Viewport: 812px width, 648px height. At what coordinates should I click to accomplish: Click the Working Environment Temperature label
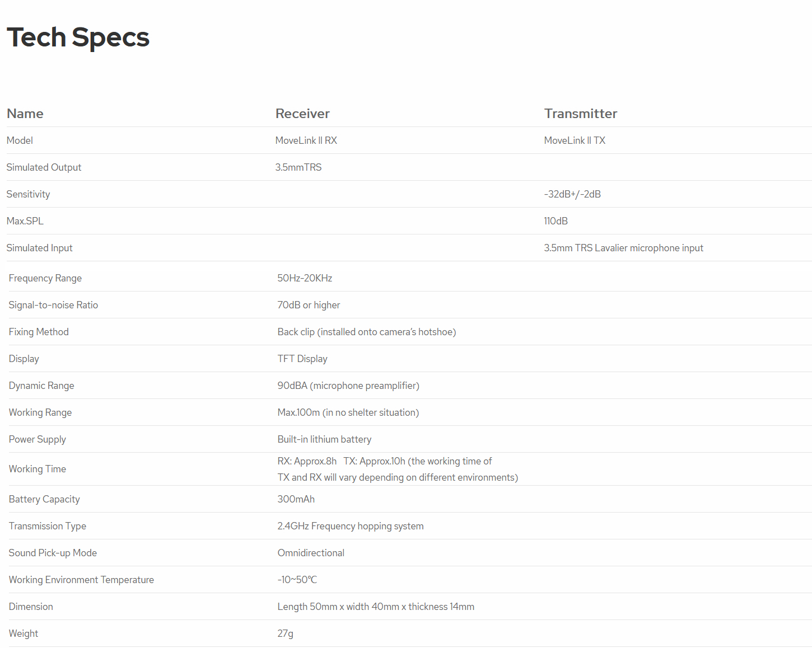point(81,580)
